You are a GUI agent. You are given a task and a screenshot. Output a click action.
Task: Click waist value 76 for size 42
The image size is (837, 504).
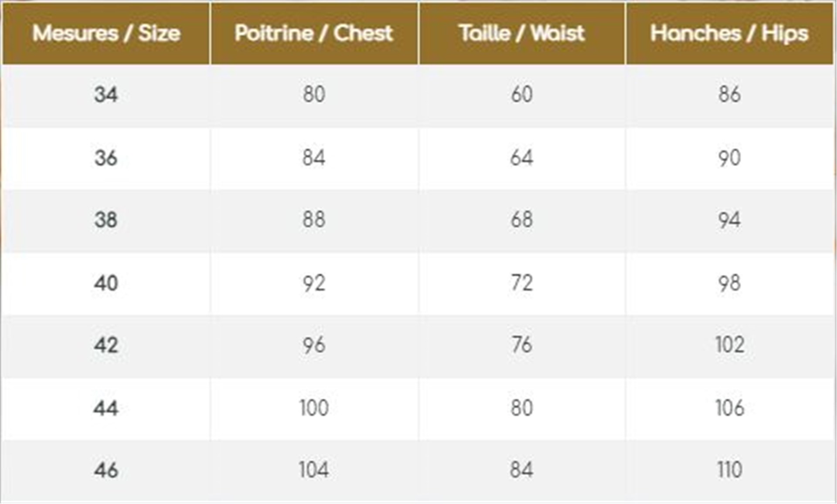(522, 345)
